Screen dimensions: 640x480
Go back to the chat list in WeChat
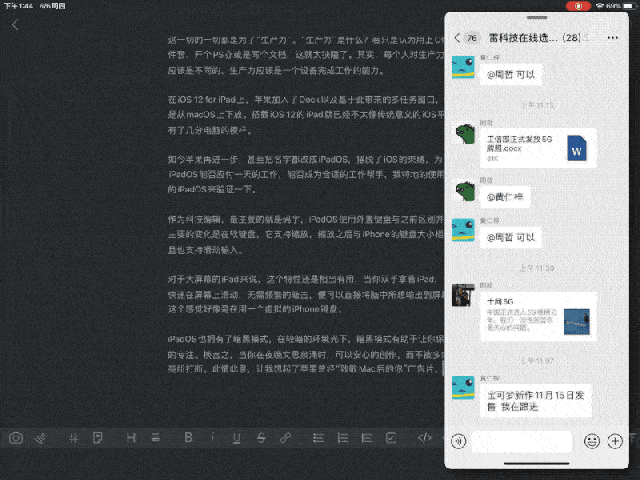458,38
